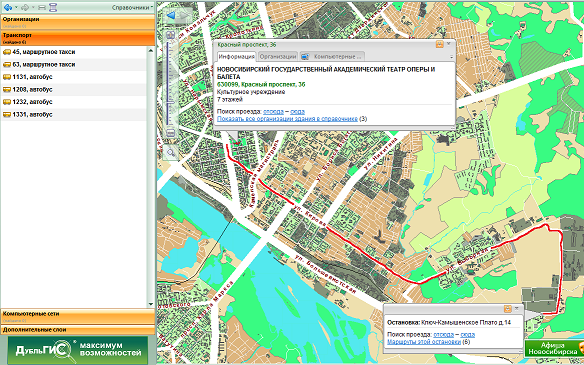Click the zoom-out button below the zoom slider
Screen dimensions: 584x365
coord(171,133)
